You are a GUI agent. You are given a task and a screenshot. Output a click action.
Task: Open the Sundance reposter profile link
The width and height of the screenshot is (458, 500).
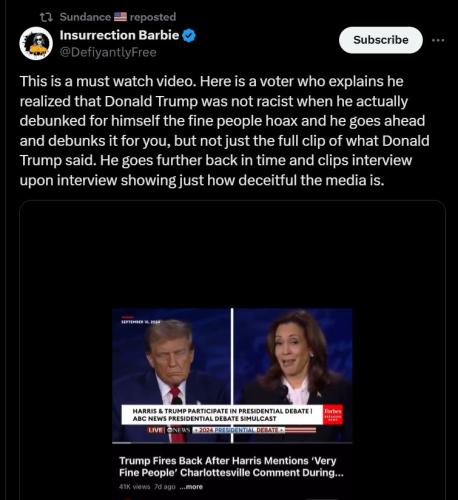tap(85, 17)
